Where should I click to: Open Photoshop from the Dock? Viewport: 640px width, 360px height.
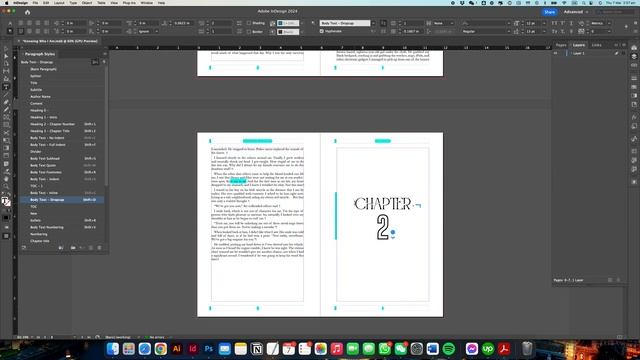pyautogui.click(x=209, y=349)
